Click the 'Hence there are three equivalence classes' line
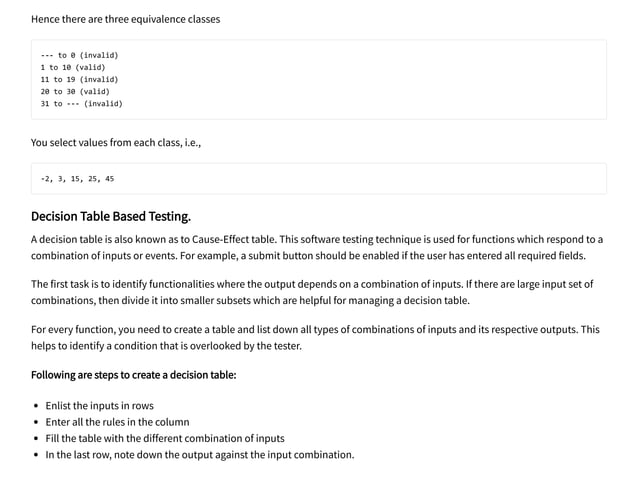The height and width of the screenshot is (493, 638). (125, 19)
